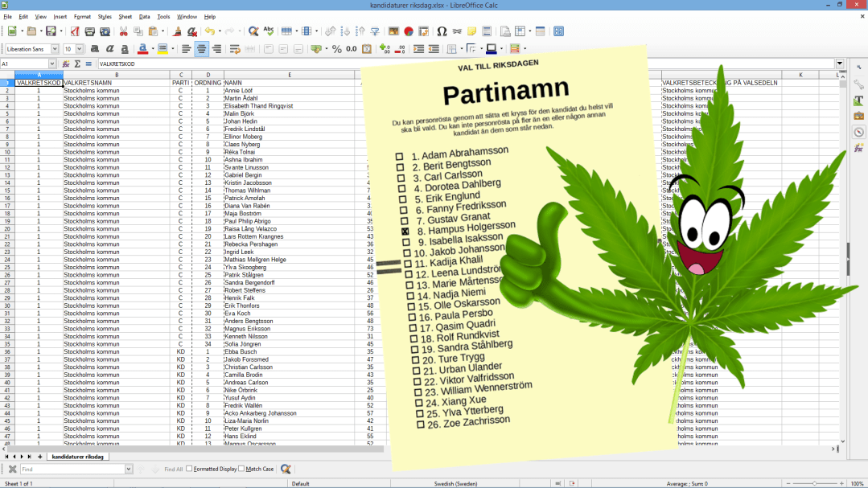Viewport: 868px width, 488px height.
Task: Click the Sum sigma icon
Action: pyautogui.click(x=77, y=64)
